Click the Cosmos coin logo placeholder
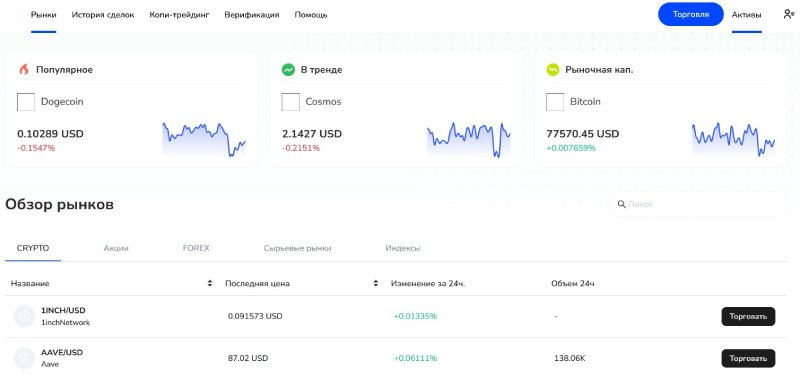 coord(291,102)
